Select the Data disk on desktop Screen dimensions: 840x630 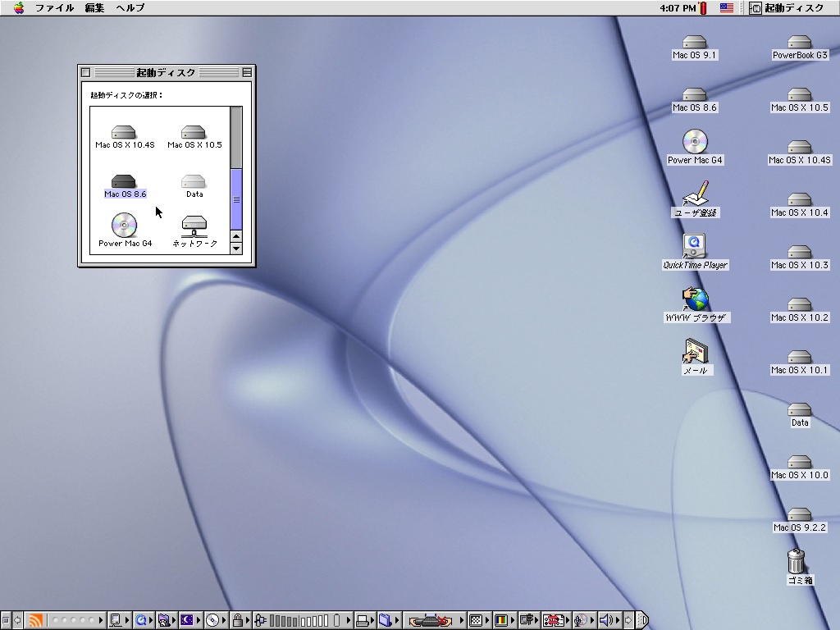click(799, 414)
